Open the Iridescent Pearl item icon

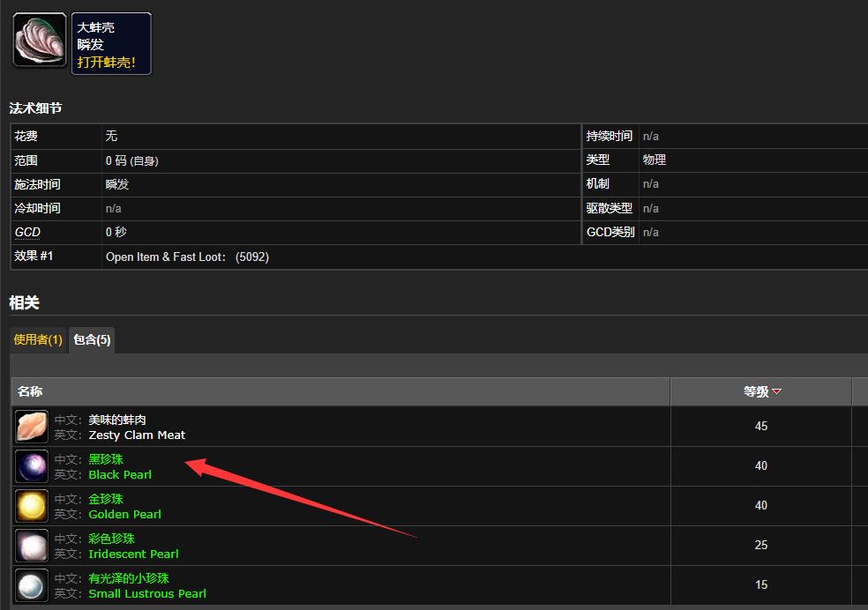pyautogui.click(x=32, y=546)
